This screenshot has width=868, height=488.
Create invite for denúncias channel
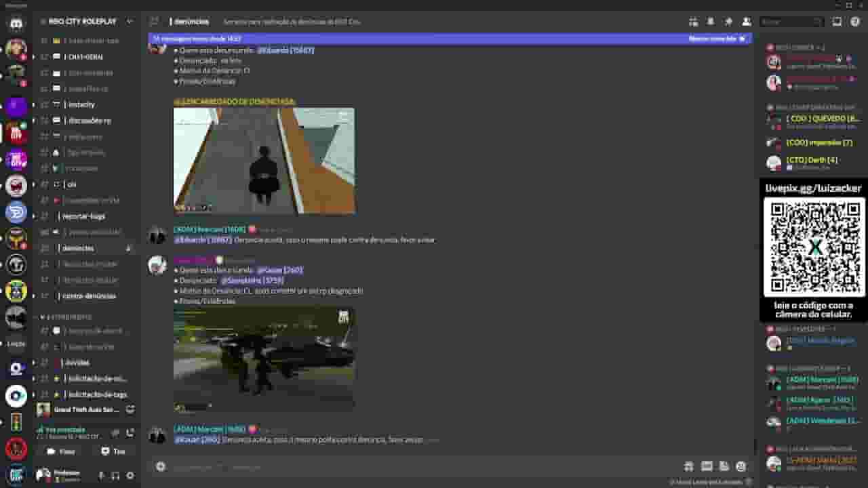(128, 249)
